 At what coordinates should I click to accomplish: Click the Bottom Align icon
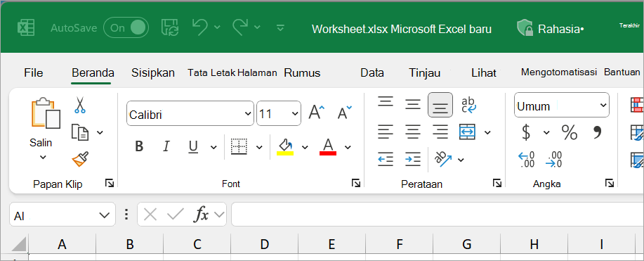pos(440,105)
